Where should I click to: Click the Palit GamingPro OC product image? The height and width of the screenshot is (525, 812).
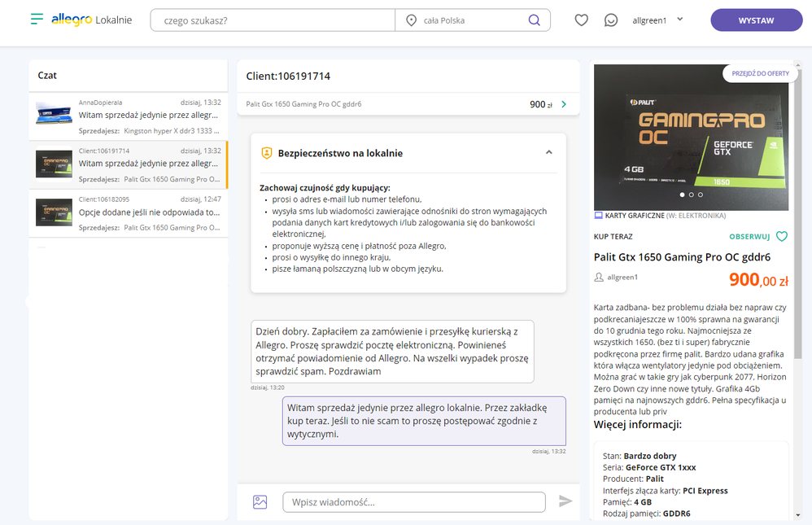691,138
